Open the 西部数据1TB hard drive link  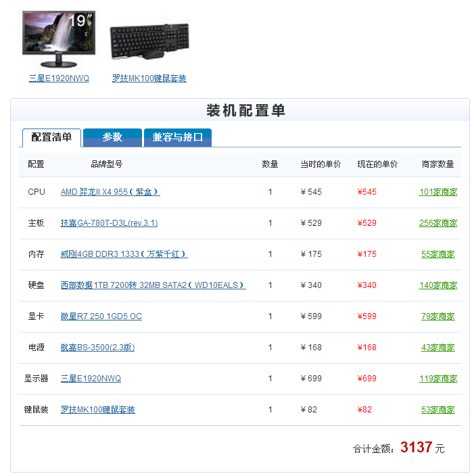click(x=154, y=285)
